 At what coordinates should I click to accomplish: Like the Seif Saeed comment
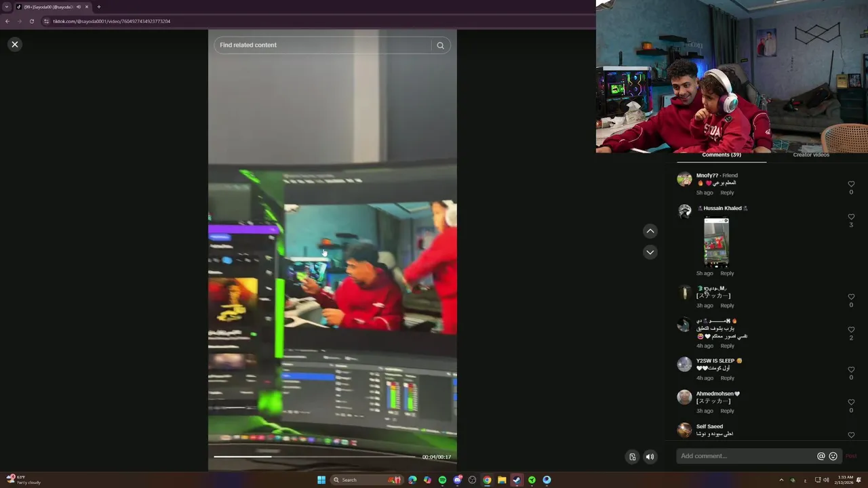pos(851,435)
